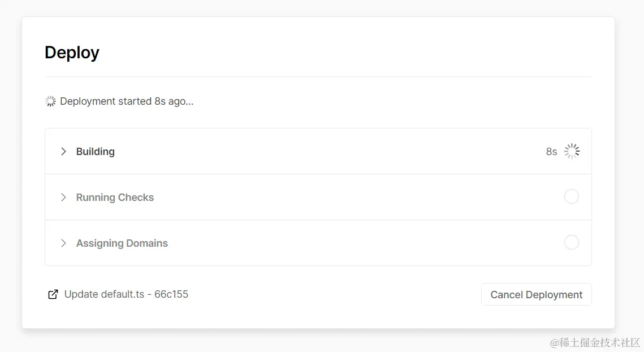
Task: Cancel the deployment with Cancel Deployment
Action: click(x=537, y=294)
